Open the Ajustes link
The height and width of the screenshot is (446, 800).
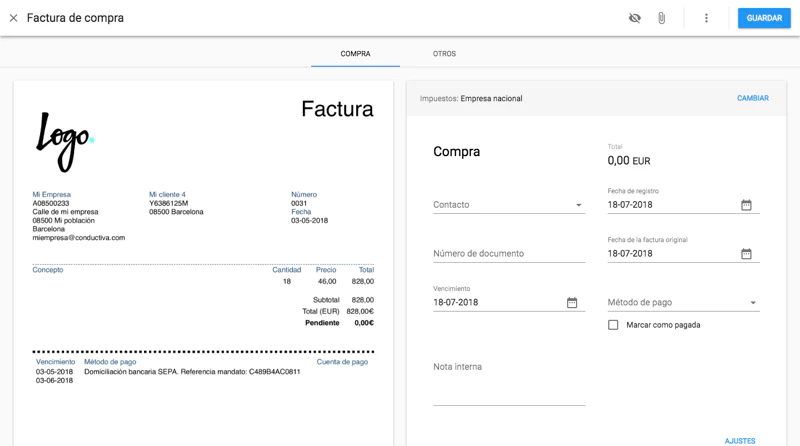click(740, 441)
